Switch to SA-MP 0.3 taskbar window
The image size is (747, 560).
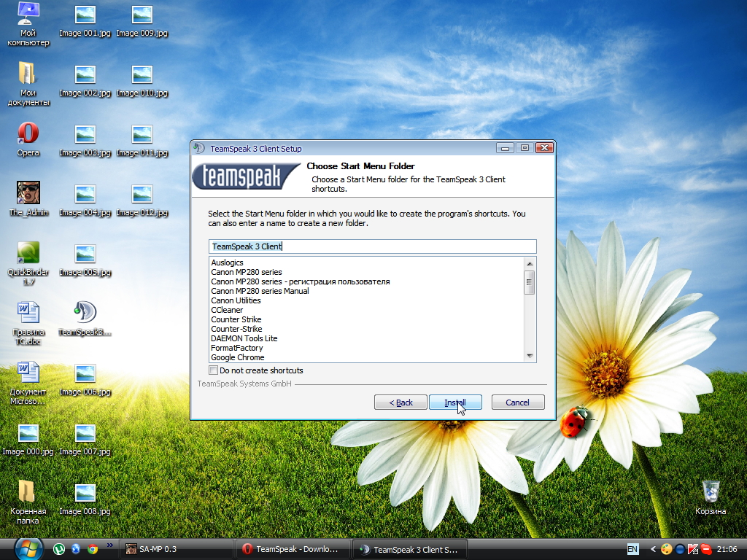tap(177, 549)
